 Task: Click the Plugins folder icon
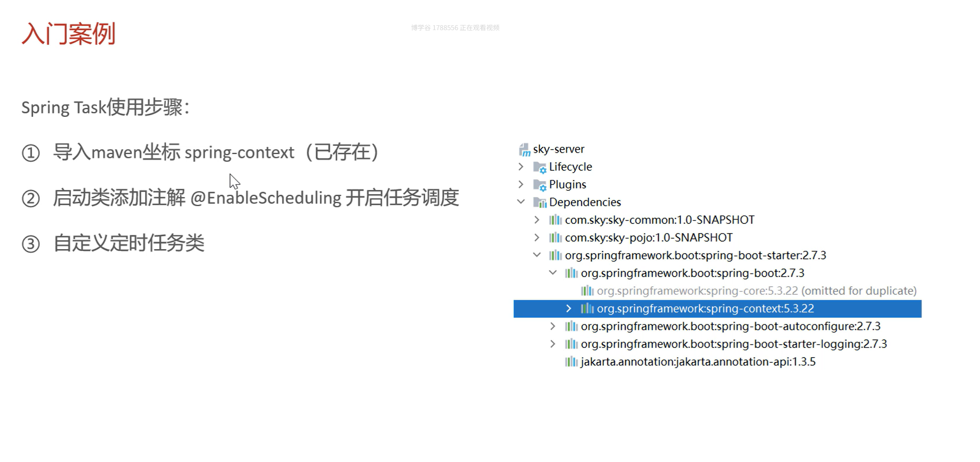point(539,185)
